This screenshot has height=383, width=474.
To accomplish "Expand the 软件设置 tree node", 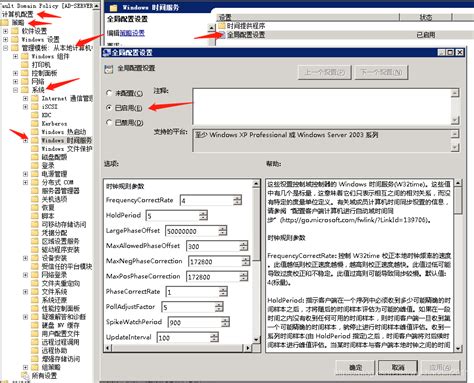I will click(5, 31).
